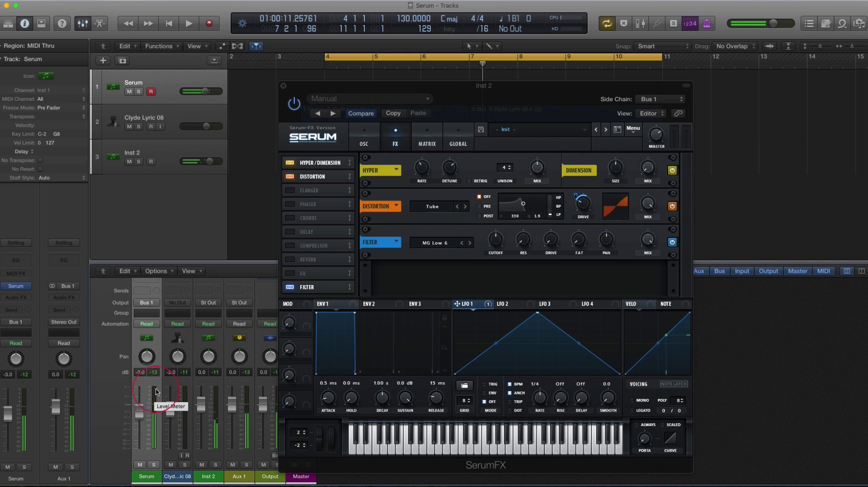The image size is (868, 487).
Task: Toggle Hyper/Dimension effect power button
Action: [672, 170]
